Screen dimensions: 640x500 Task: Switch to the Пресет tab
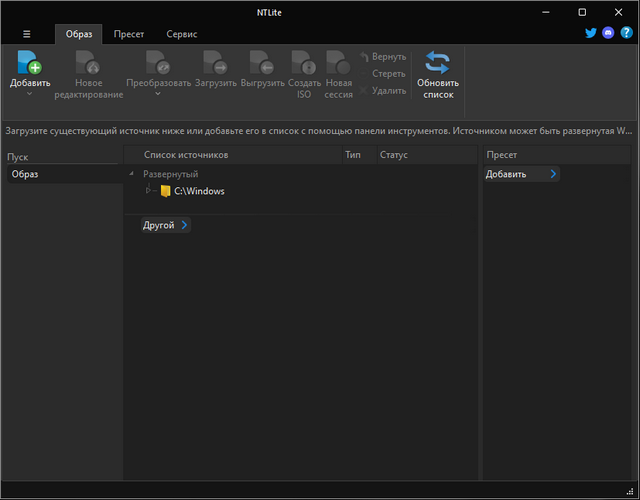(128, 34)
